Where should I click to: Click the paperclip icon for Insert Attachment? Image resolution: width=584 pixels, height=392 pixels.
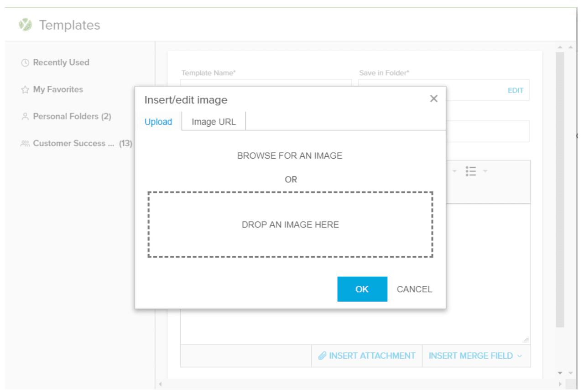pos(322,356)
